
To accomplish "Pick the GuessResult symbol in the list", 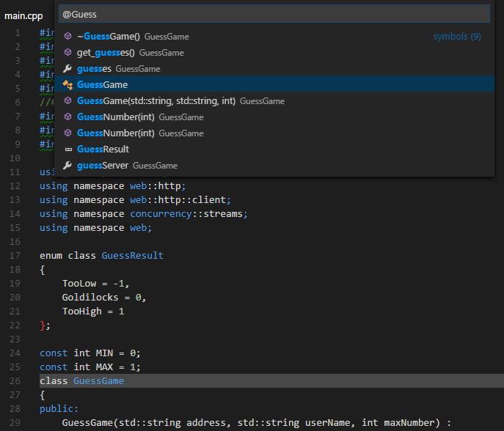I will click(103, 149).
